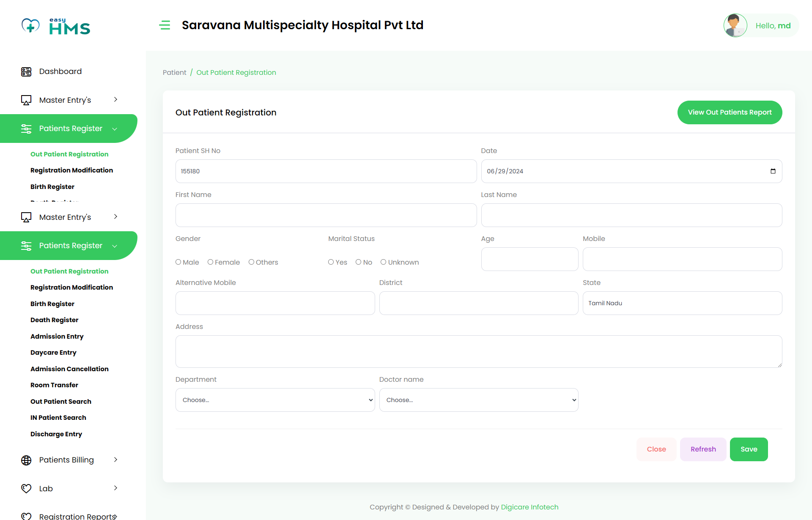Viewport: 812px width, 520px height.
Task: Follow the Digicare Infotech footer link
Action: tap(529, 507)
